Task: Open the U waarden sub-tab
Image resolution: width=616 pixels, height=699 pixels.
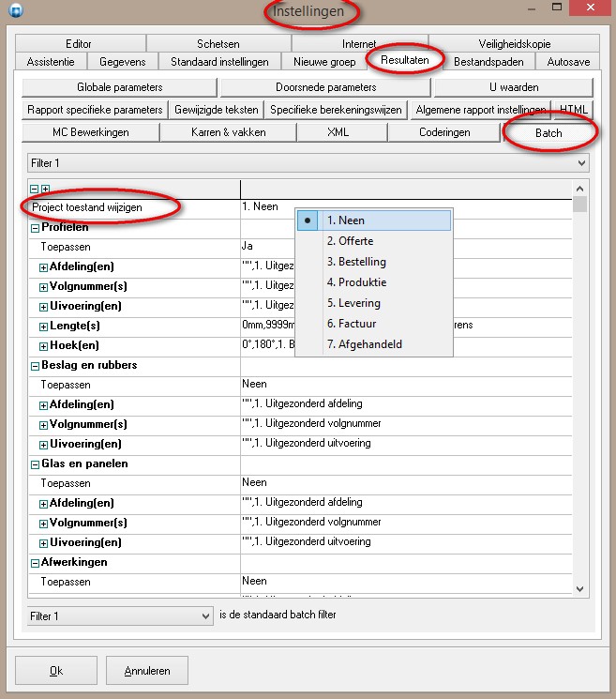Action: [x=514, y=87]
